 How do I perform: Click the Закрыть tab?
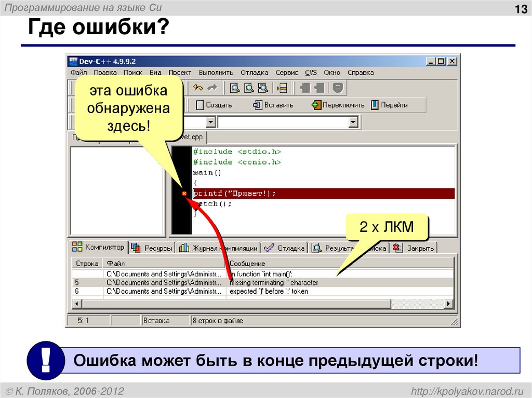pyautogui.click(x=413, y=248)
